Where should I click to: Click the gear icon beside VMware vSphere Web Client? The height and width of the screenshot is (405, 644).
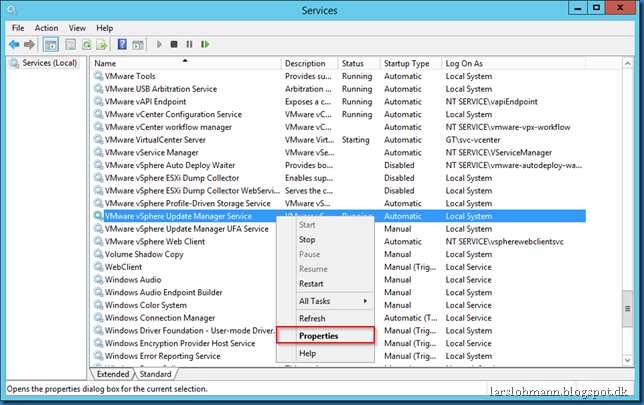pyautogui.click(x=98, y=242)
